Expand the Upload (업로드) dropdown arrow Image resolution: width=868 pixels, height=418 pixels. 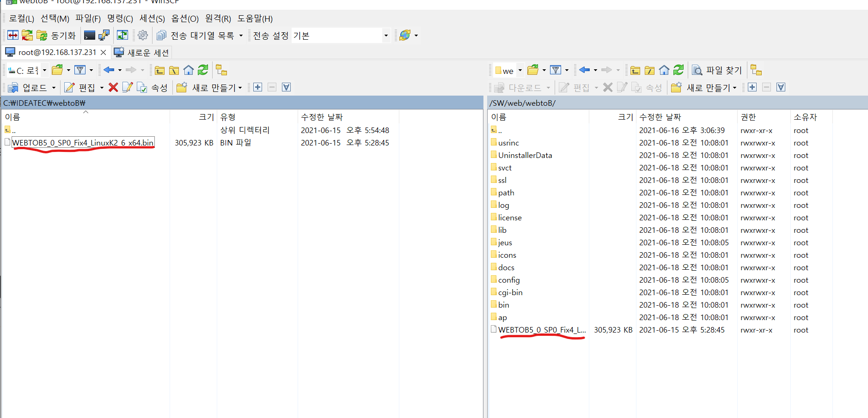54,87
